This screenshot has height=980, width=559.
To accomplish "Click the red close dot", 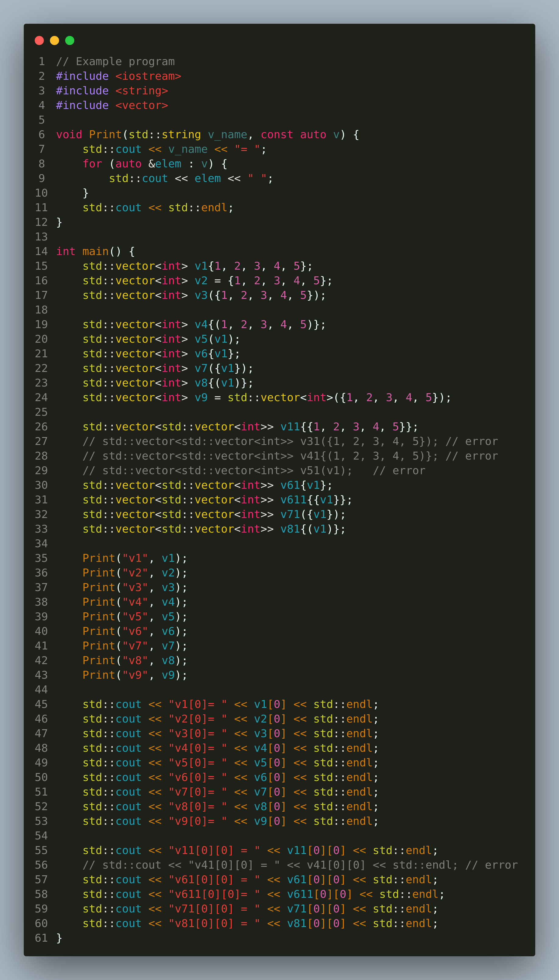I will click(39, 40).
